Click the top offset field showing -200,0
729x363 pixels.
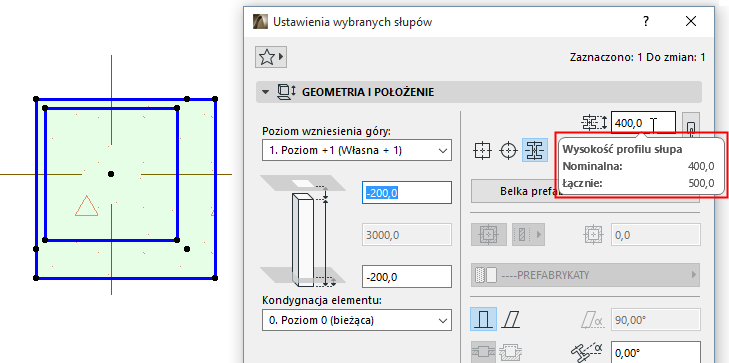[407, 192]
